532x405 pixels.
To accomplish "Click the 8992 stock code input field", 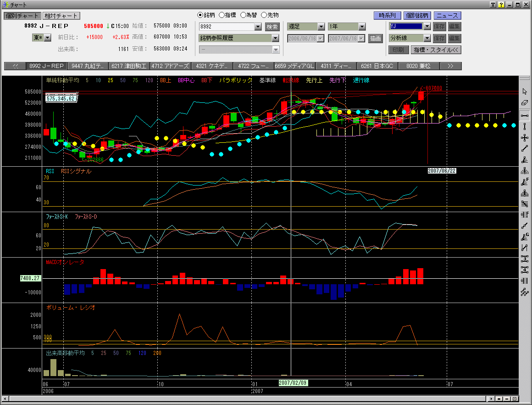I will click(x=226, y=27).
